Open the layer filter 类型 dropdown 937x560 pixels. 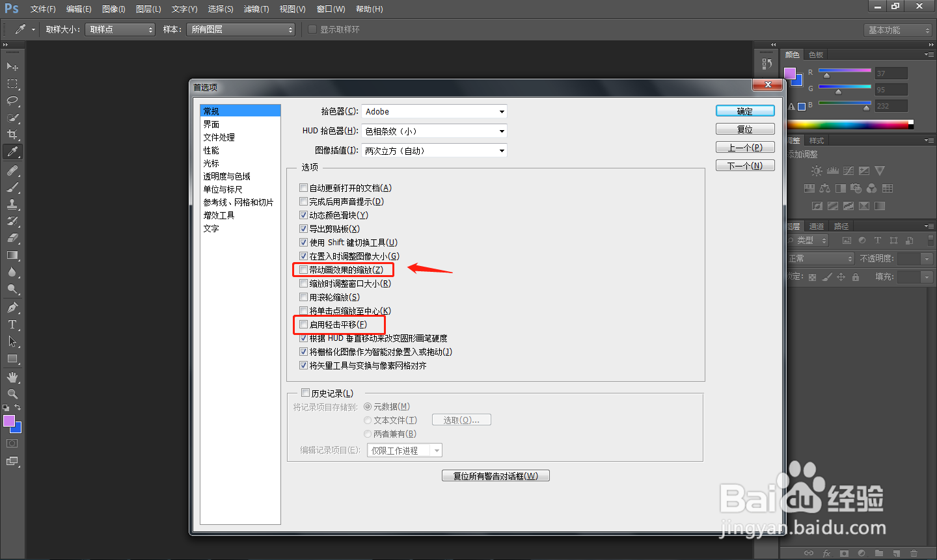[x=808, y=240]
